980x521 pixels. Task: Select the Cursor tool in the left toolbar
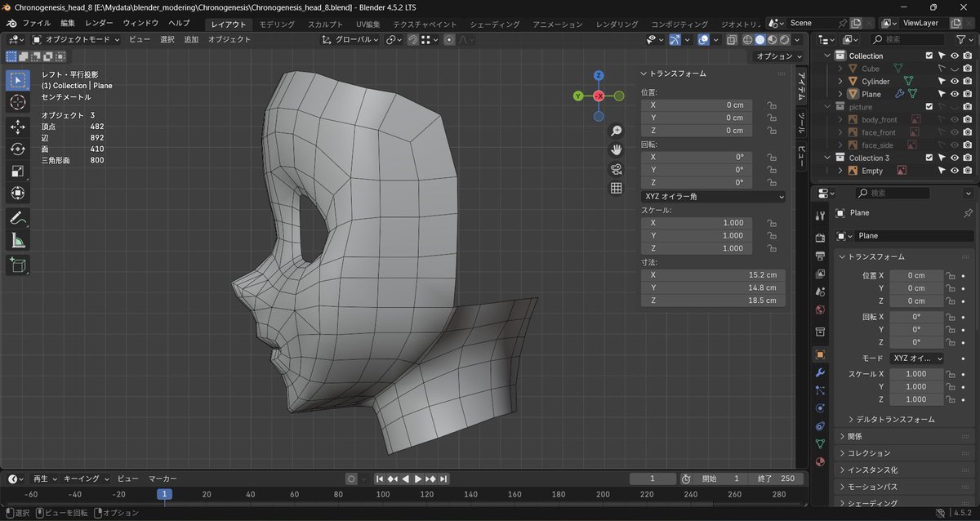pos(18,102)
